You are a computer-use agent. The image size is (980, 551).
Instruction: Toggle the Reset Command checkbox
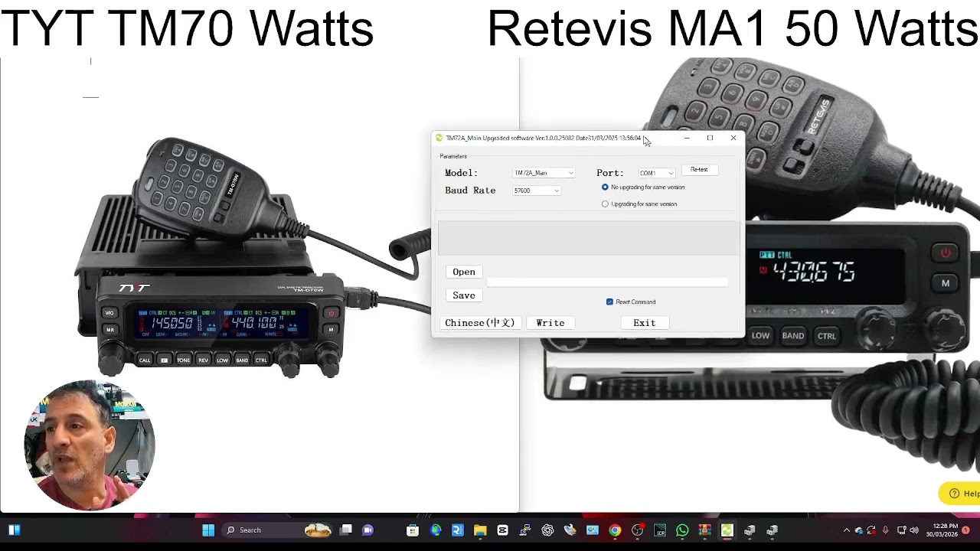tap(609, 302)
